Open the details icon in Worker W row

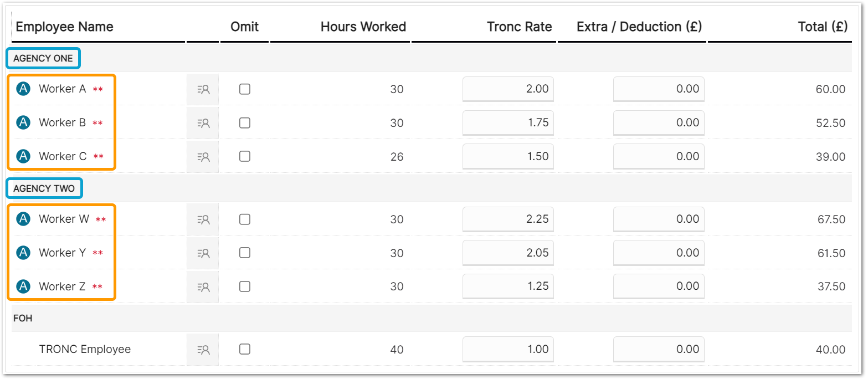[x=203, y=219]
